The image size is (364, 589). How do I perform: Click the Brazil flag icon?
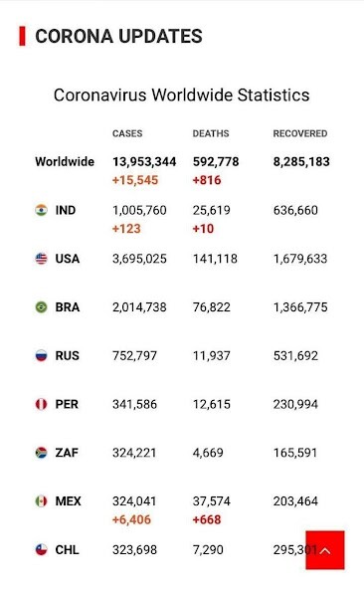pyautogui.click(x=42, y=306)
